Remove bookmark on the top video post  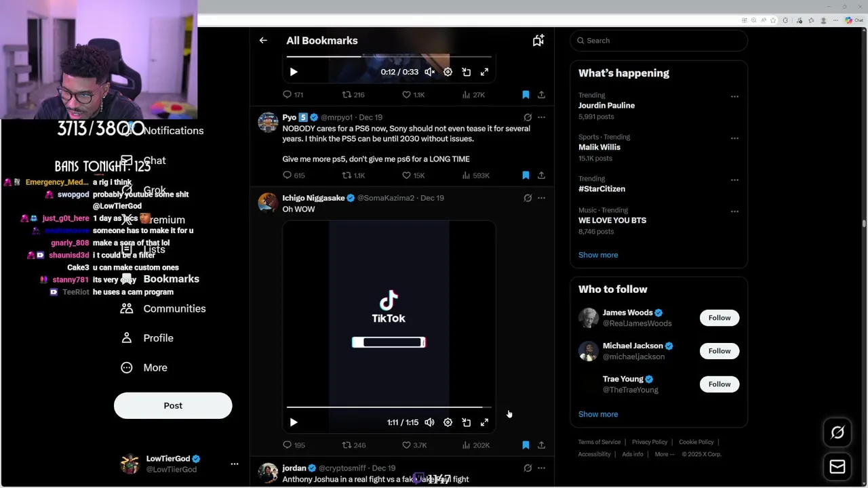[x=526, y=95]
